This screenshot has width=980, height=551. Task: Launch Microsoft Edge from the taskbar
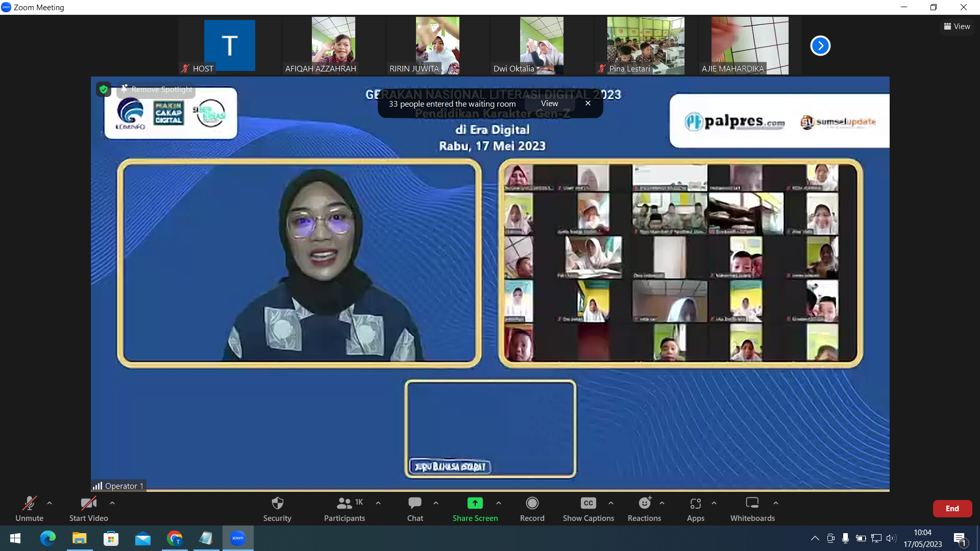coord(47,538)
